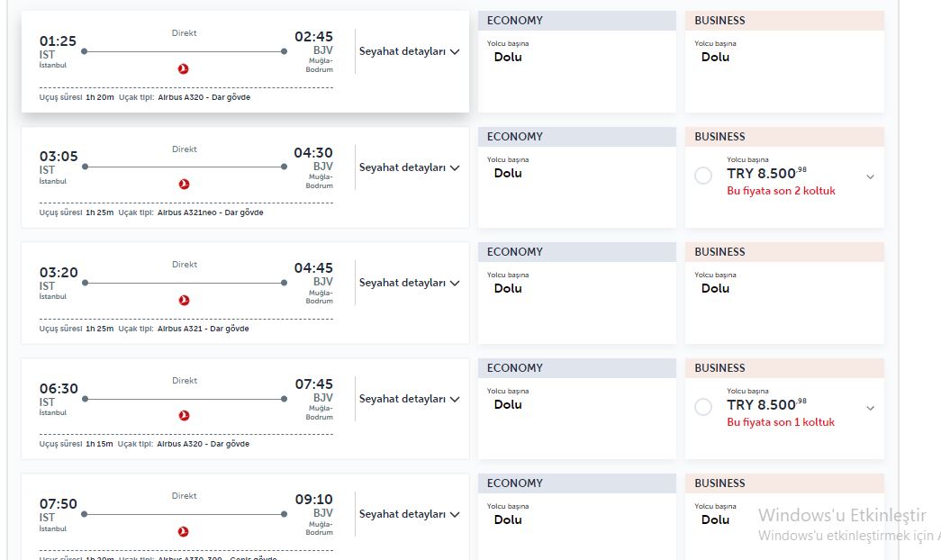Click Business header on 01:25 flight
941x560 pixels.
783,21
